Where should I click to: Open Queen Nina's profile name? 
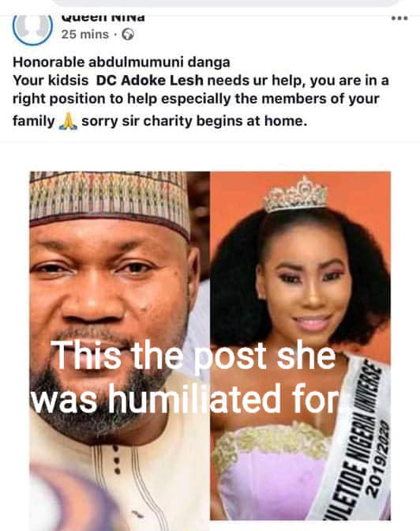(103, 17)
